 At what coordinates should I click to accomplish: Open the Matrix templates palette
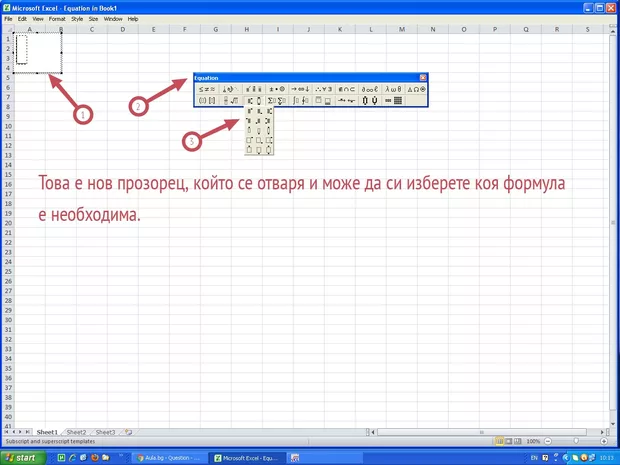point(393,101)
